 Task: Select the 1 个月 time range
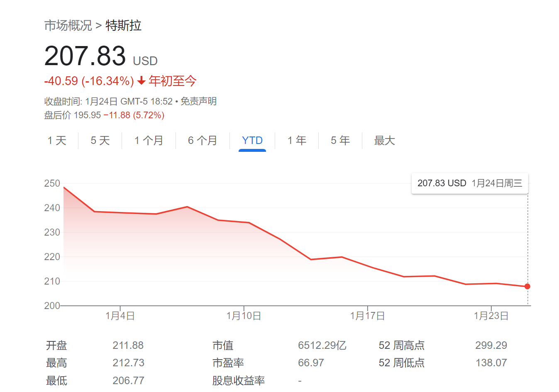coord(149,141)
